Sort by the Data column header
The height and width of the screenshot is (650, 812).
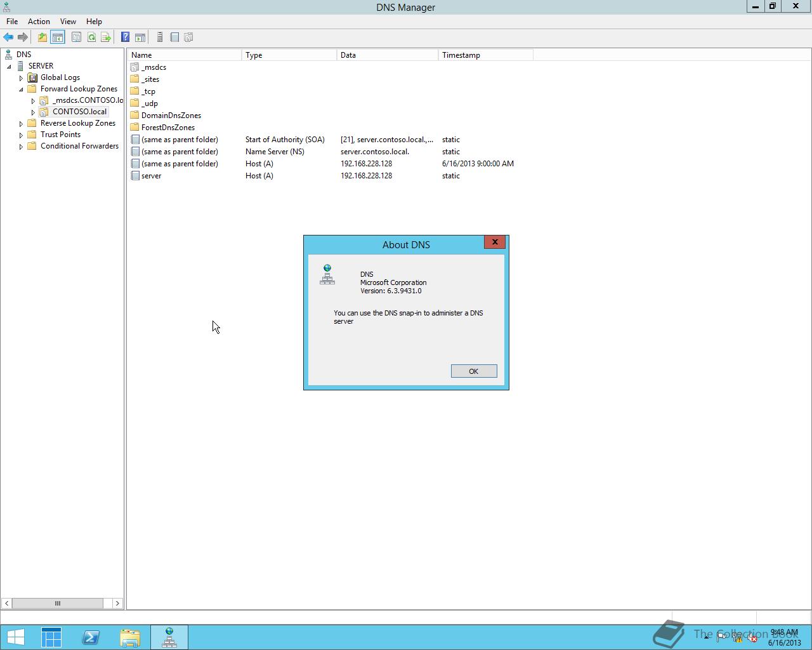388,55
